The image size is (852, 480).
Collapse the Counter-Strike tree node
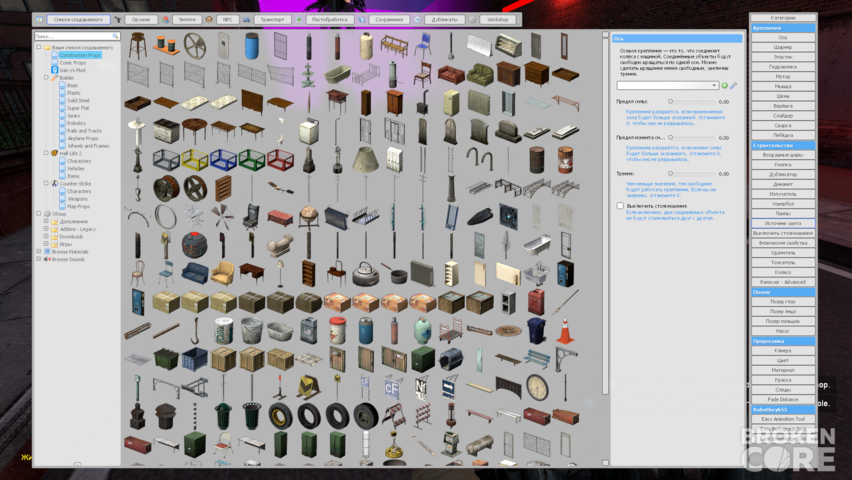(x=46, y=183)
